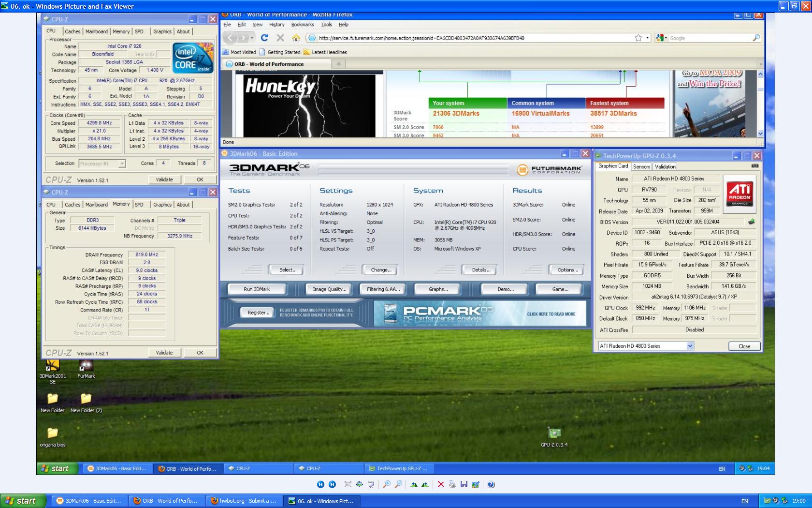Go to previous image in Picture Viewer

[320, 484]
